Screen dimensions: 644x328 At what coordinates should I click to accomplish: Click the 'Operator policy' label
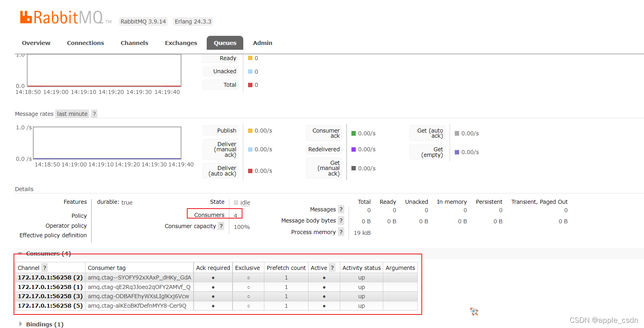click(66, 226)
